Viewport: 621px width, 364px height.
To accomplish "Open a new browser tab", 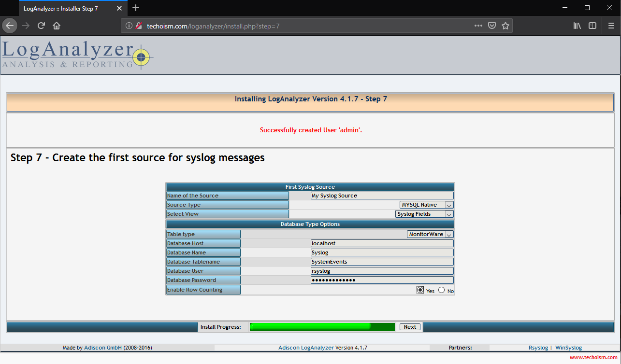I will point(136,8).
